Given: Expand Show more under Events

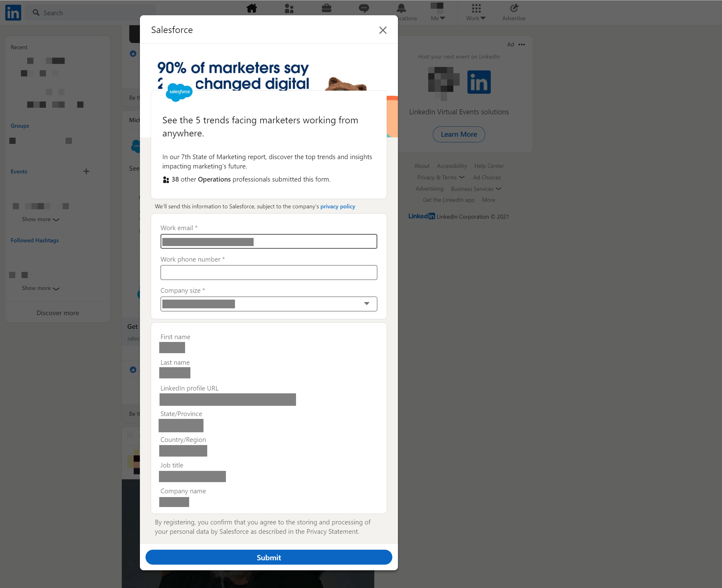Looking at the screenshot, I should click(40, 219).
